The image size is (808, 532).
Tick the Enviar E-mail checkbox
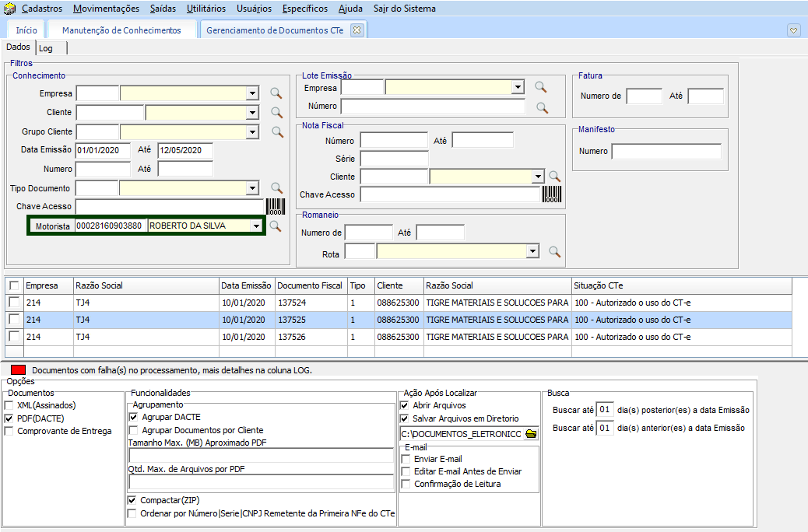[405, 459]
